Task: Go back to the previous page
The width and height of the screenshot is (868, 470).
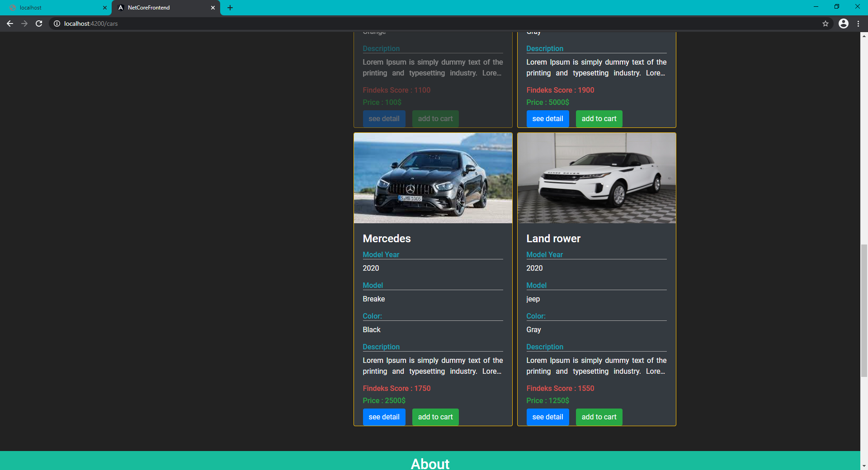Action: click(10, 23)
